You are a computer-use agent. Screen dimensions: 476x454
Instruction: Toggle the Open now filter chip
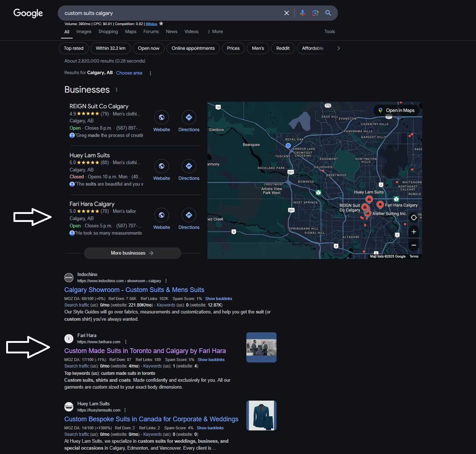click(149, 48)
